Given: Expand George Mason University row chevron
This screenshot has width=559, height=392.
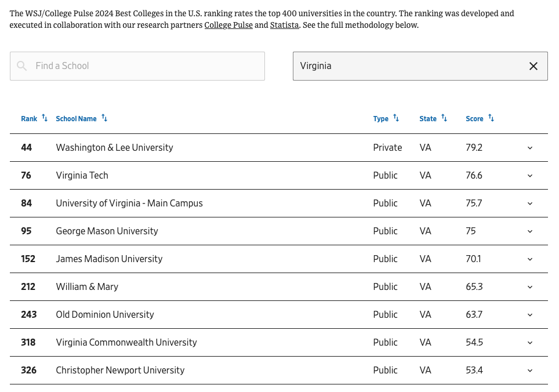Looking at the screenshot, I should pos(530,231).
